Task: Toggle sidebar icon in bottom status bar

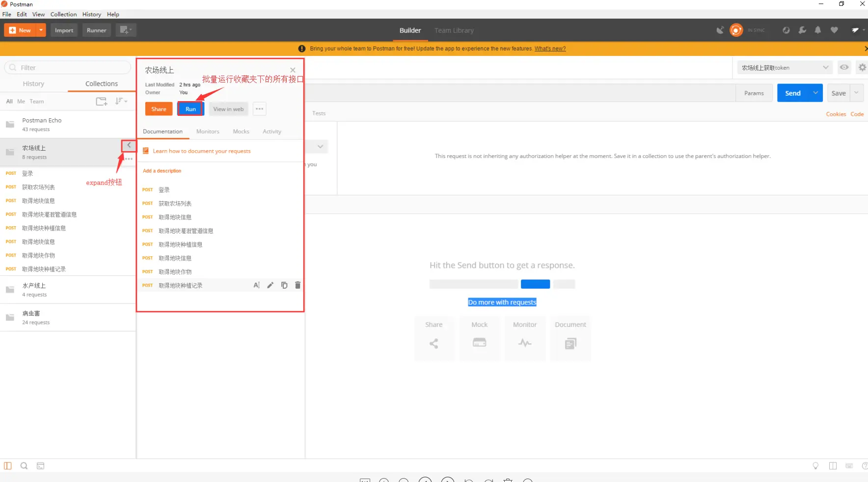Action: pyautogui.click(x=8, y=466)
